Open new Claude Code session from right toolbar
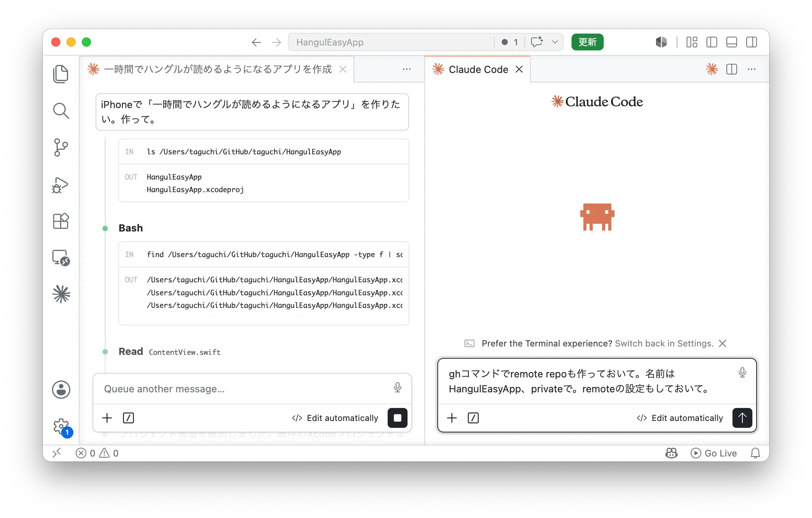 [x=712, y=69]
